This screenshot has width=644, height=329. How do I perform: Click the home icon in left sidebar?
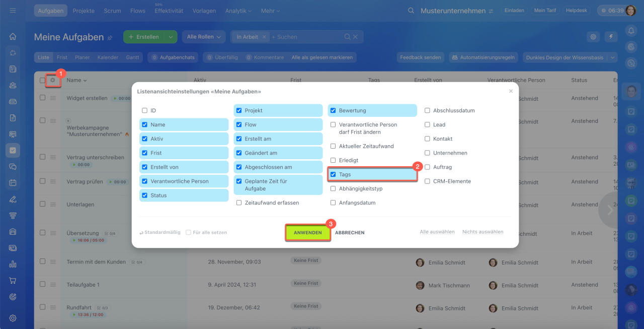pos(13,36)
